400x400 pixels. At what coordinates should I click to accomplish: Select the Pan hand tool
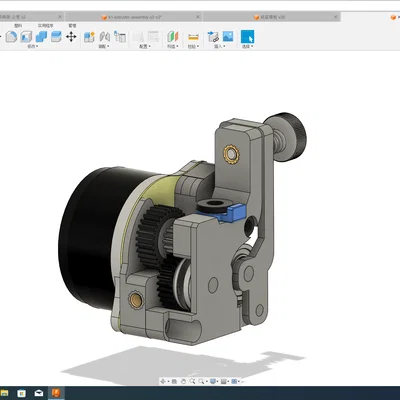(183, 381)
